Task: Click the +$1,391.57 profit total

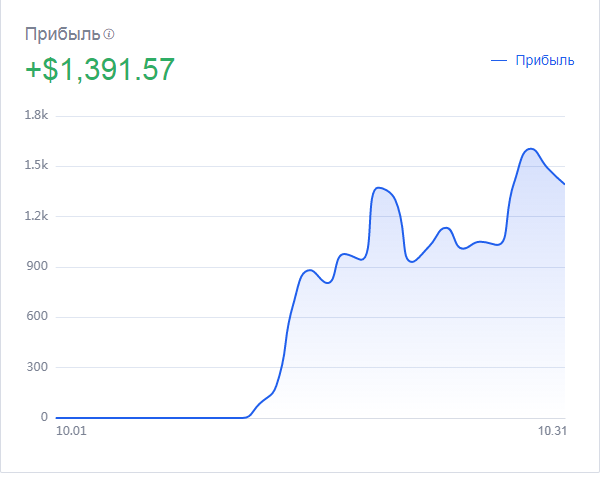Action: [x=100, y=69]
